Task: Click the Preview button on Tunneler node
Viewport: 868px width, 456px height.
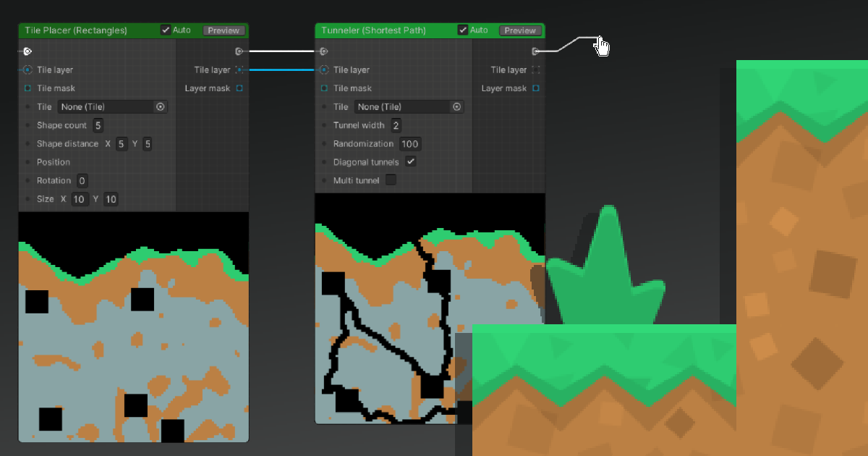Action: click(520, 30)
